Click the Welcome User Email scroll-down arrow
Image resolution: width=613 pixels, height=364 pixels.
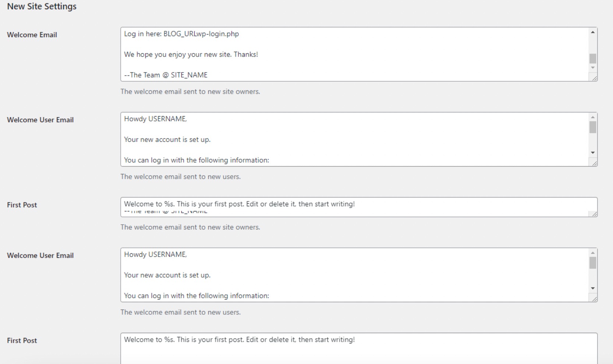pos(593,153)
